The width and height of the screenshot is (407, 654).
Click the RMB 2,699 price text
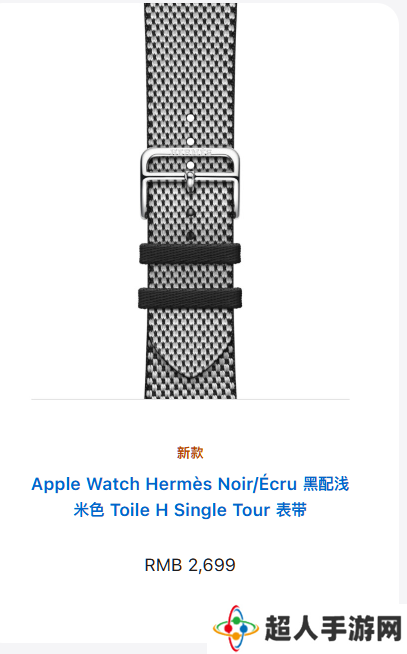click(x=190, y=565)
